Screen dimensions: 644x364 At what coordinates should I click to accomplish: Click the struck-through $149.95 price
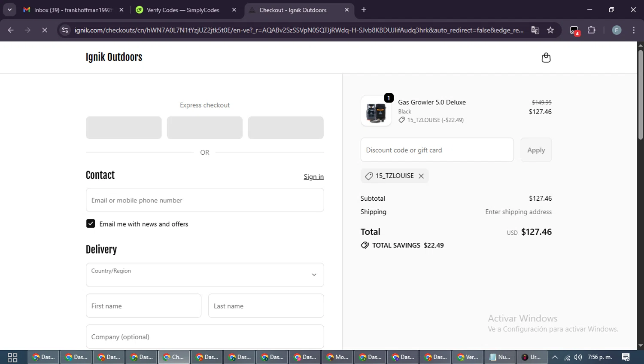[x=541, y=102]
